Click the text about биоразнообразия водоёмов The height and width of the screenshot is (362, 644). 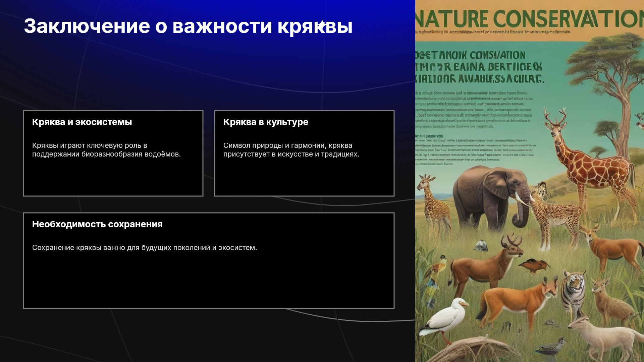click(106, 150)
